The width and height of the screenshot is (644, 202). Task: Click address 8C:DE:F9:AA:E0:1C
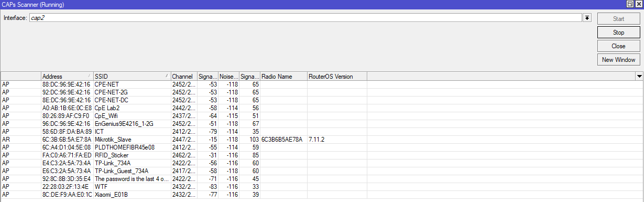click(x=67, y=194)
